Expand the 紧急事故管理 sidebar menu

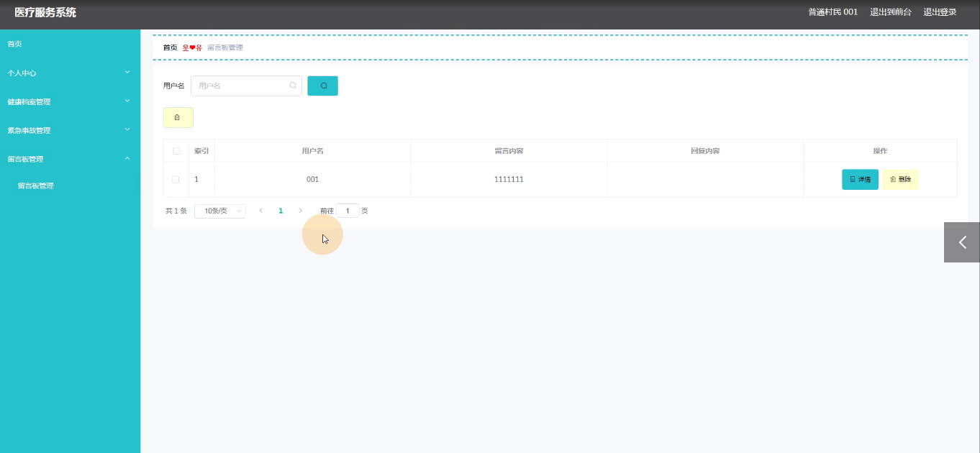coord(68,130)
